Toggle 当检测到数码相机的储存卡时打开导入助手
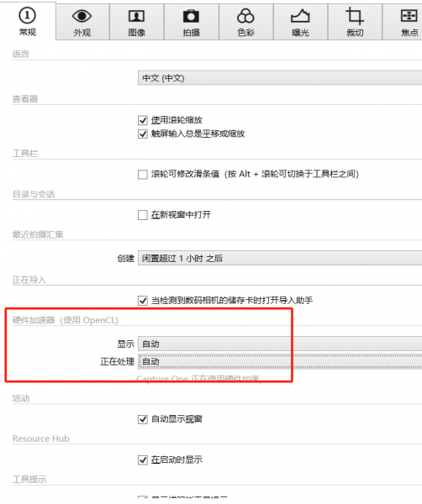The width and height of the screenshot is (422, 504). pos(143,301)
